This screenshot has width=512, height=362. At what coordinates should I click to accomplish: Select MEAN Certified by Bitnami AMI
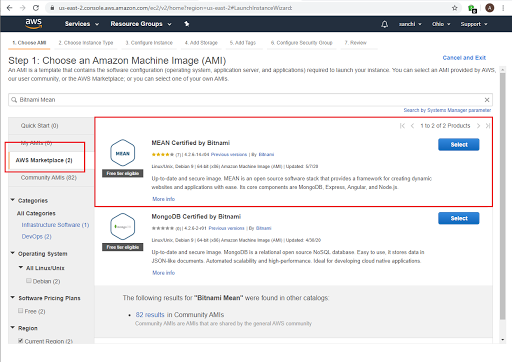tap(459, 144)
